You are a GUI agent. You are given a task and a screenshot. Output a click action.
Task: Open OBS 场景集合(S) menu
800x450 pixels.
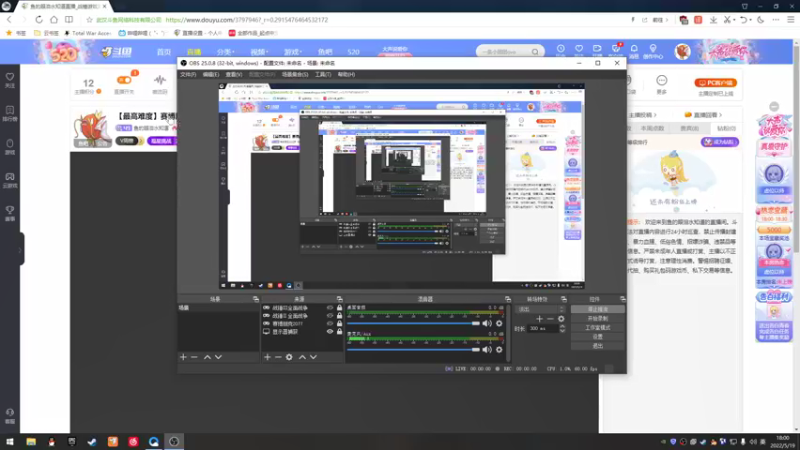(x=295, y=74)
